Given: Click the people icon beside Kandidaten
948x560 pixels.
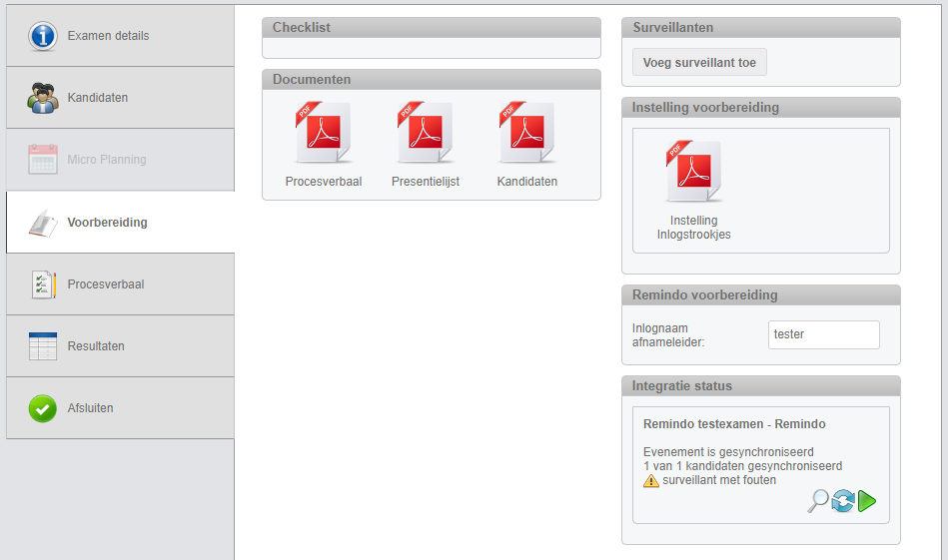Looking at the screenshot, I should pyautogui.click(x=43, y=98).
